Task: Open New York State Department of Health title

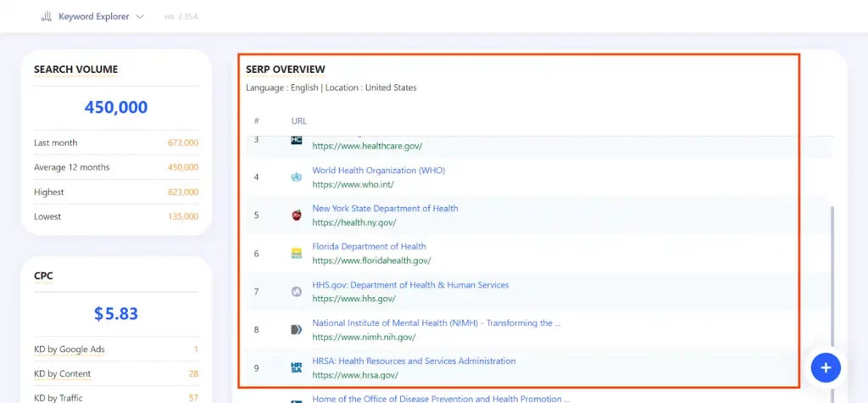Action: [386, 209]
